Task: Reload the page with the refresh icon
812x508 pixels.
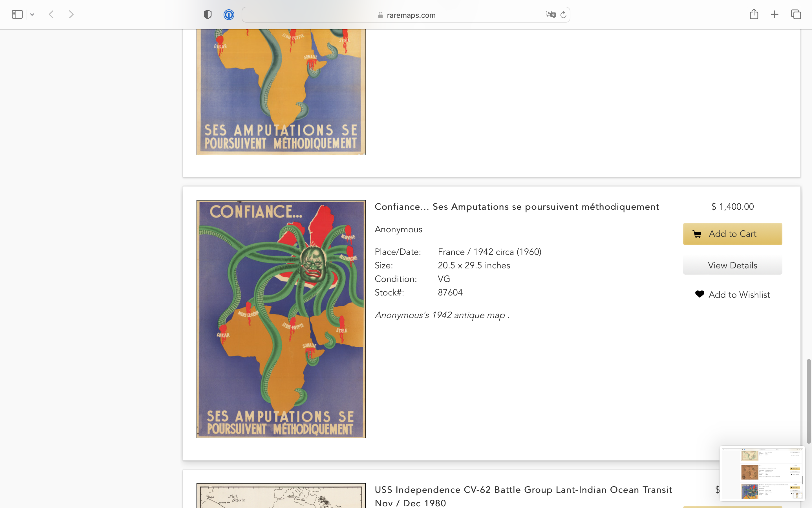Action: pos(563,14)
